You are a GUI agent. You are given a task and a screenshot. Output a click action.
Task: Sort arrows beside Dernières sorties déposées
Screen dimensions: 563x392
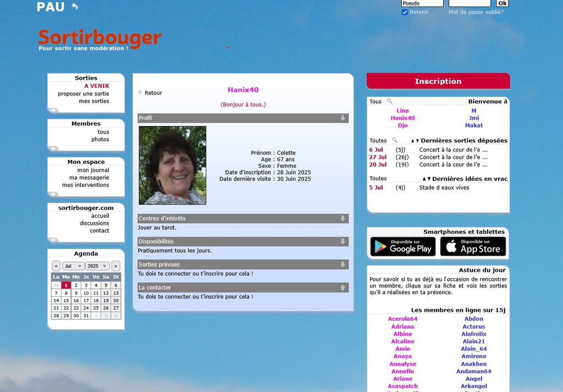tap(415, 141)
